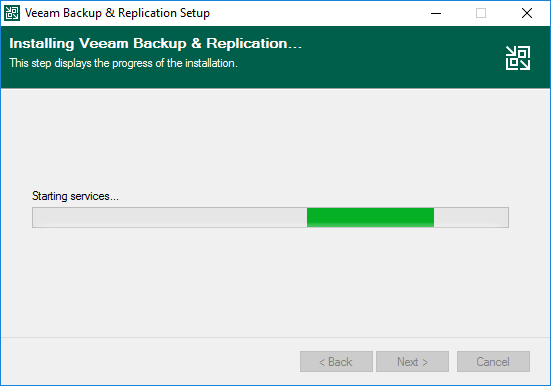This screenshot has width=551, height=386.
Task: Click the 'This step displays the progress' subtitle
Action: 123,63
